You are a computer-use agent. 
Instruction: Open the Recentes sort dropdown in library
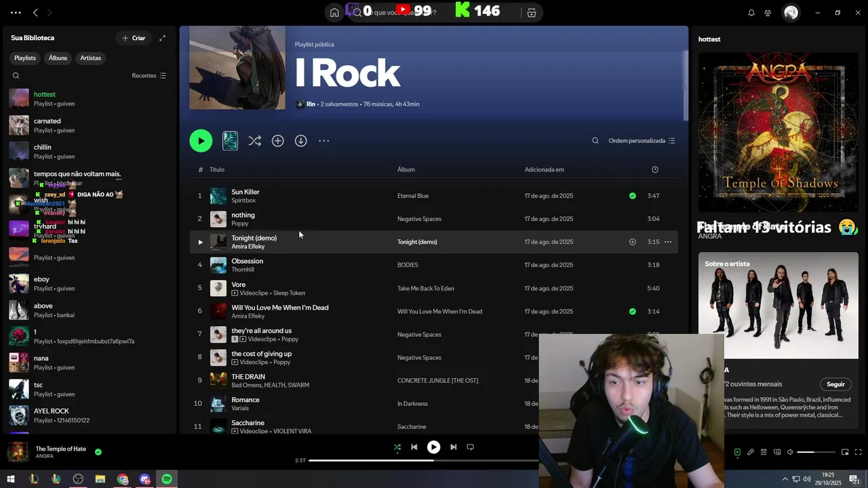click(x=149, y=76)
